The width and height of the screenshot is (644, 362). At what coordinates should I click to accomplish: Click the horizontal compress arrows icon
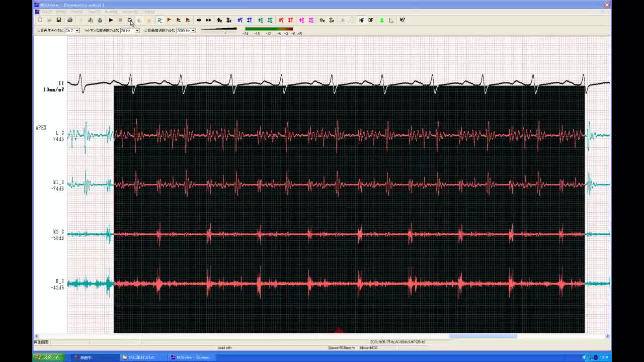point(208,20)
